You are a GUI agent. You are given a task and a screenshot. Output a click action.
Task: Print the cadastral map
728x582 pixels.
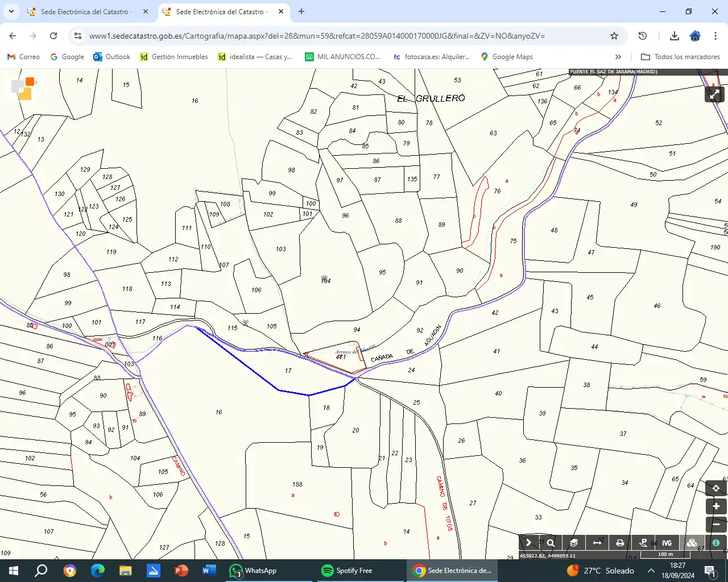621,543
